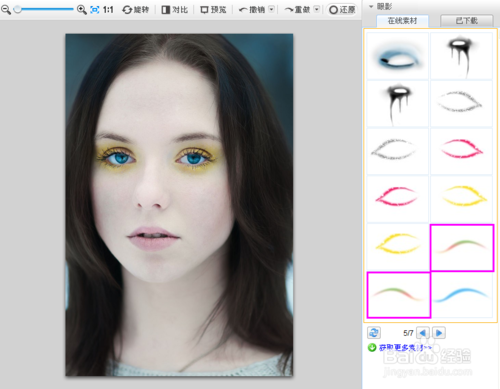Open the 重做 redo history dropdown
Screen dimensions: 500x389
click(x=317, y=9)
